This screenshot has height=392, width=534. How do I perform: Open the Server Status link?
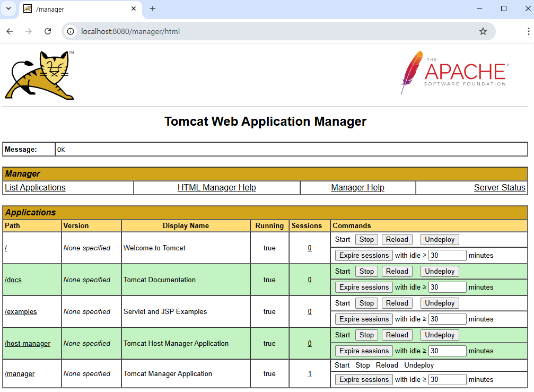500,188
